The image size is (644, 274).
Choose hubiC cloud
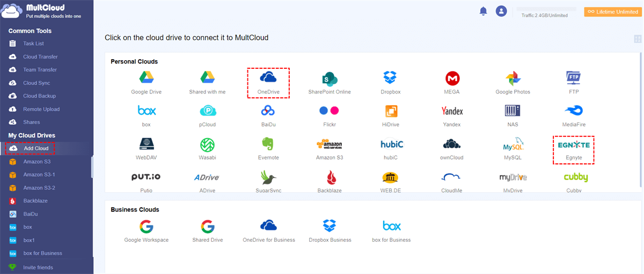click(391, 149)
